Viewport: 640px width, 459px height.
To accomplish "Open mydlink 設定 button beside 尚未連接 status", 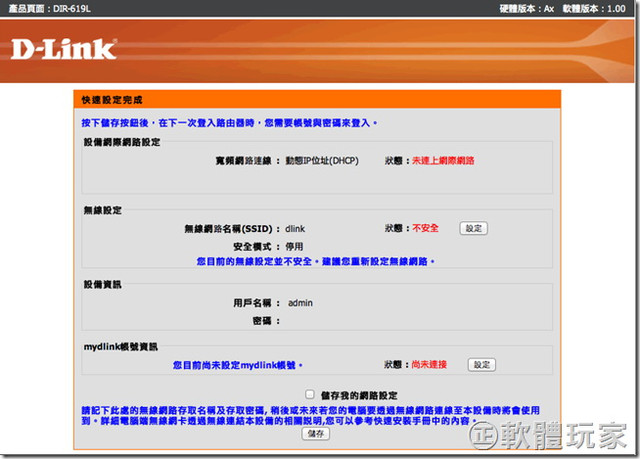I will tap(482, 365).
